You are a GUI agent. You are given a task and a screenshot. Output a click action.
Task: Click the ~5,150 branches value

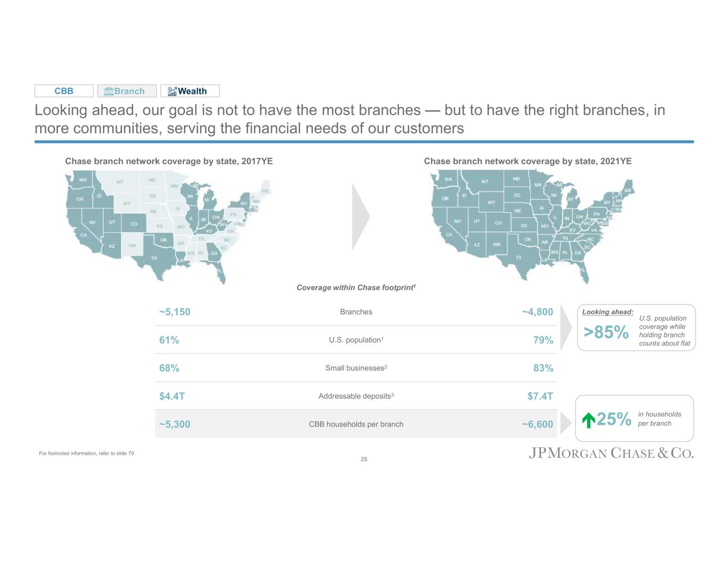(x=174, y=312)
